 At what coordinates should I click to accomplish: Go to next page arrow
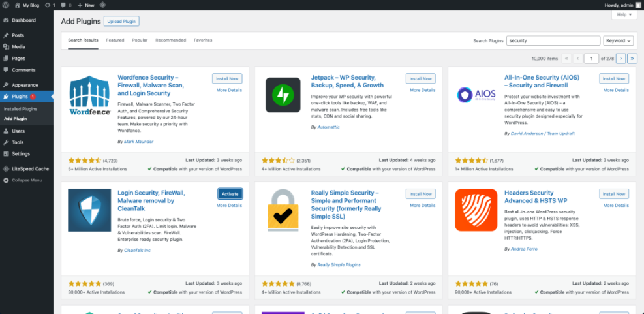(x=621, y=59)
